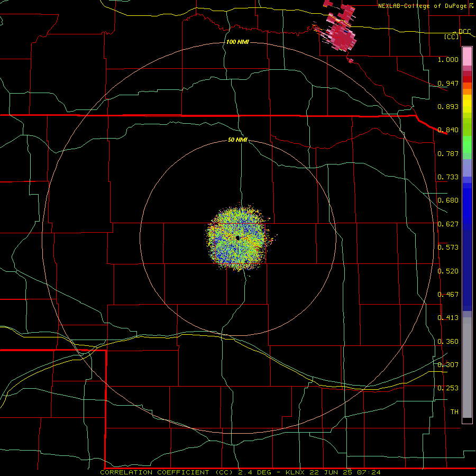Click the 0.787 scale value

point(448,153)
